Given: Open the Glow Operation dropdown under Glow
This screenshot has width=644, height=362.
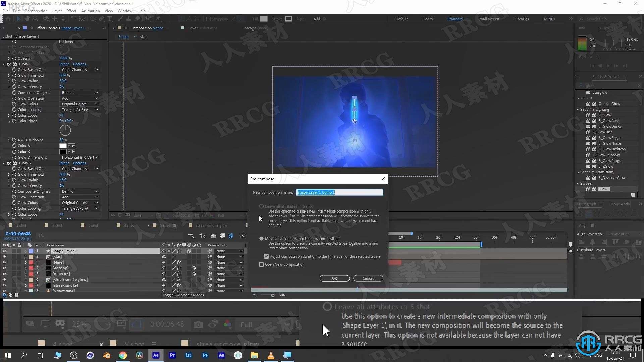Looking at the screenshot, I should pos(80,98).
